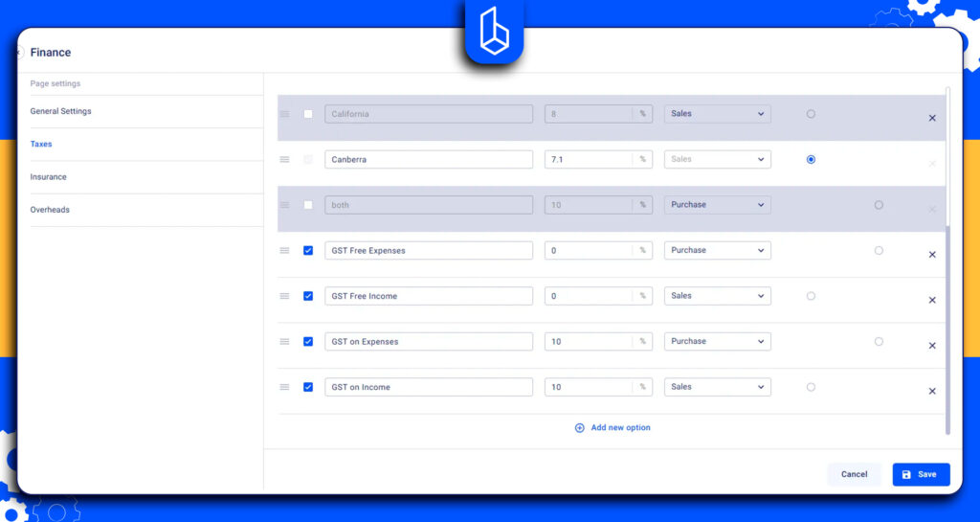Click the GST on Expenses name field
This screenshot has height=522, width=980.
tap(429, 342)
